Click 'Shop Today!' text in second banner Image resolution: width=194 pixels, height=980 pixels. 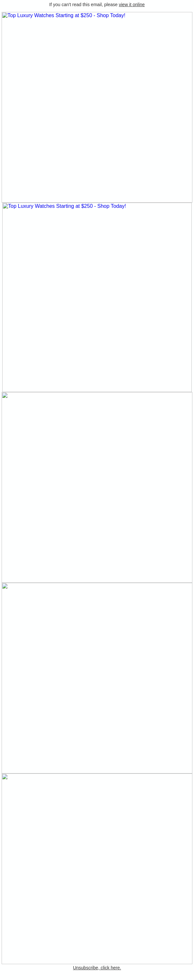click(112, 206)
